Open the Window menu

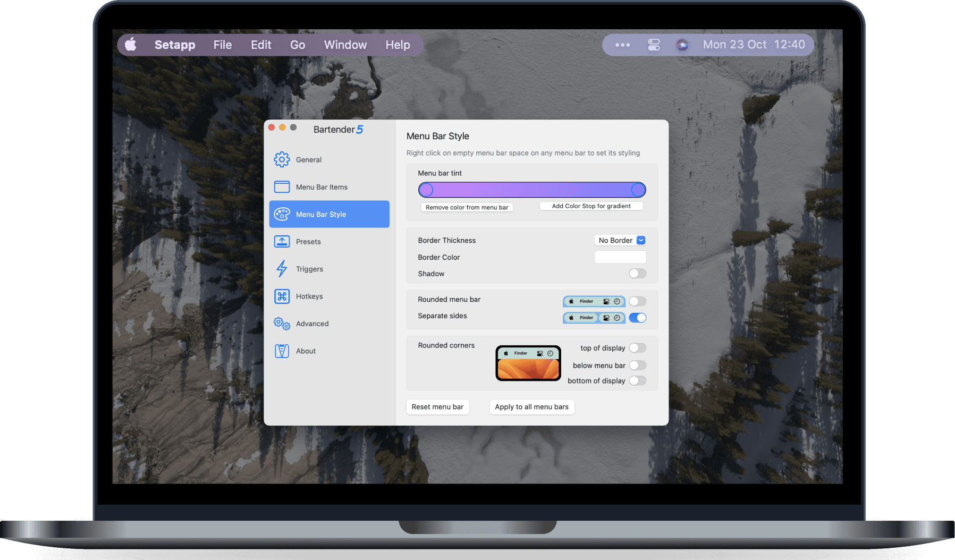345,45
